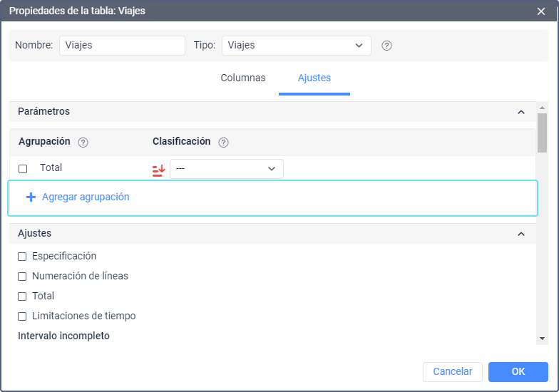Open the Tipo dropdown showing Viajes
Viewport: 559px width, 392px height.
(296, 46)
